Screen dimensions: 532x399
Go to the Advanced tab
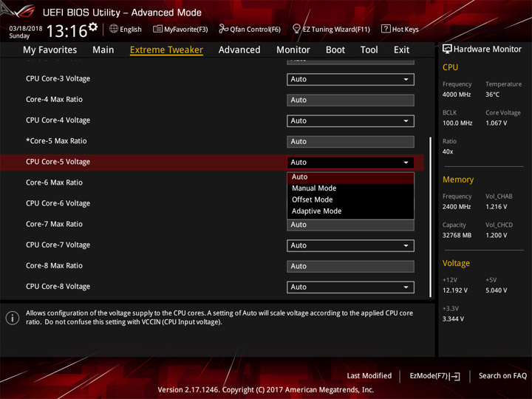(239, 50)
